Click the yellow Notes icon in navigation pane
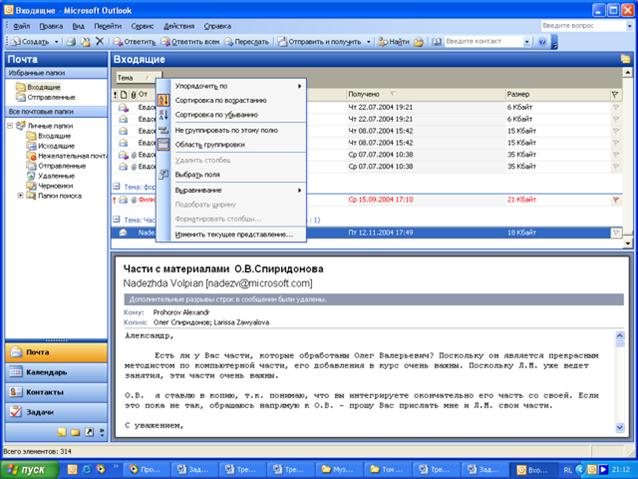 [x=62, y=432]
